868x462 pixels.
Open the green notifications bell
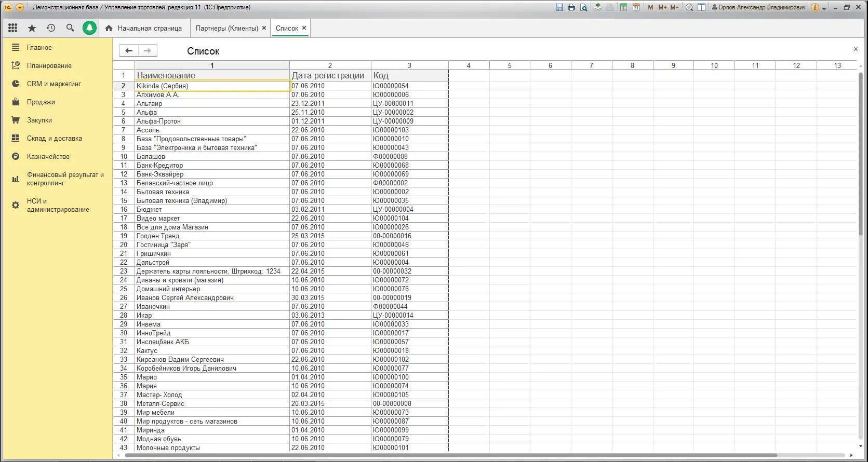click(x=89, y=28)
